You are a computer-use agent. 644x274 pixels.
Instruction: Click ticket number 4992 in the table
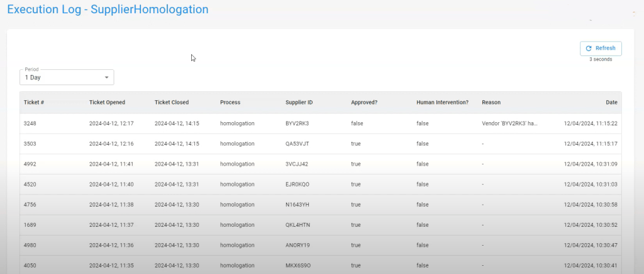click(31, 164)
